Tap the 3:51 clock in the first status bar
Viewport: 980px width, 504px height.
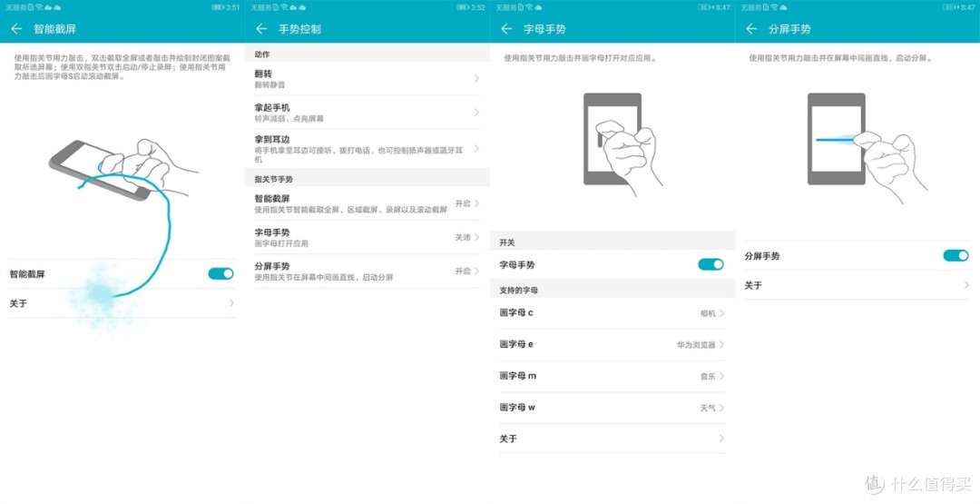coord(232,7)
